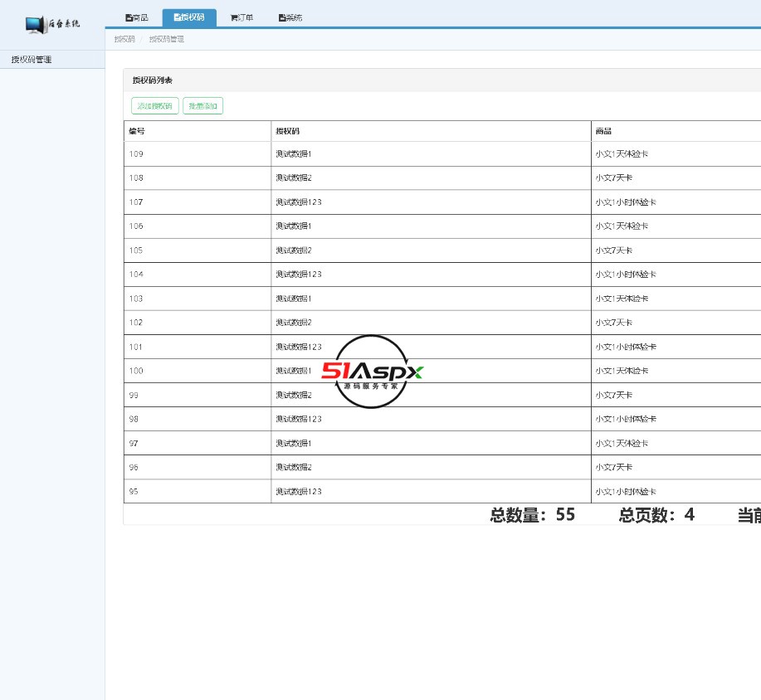Click 小文1天体验卡 in row 100
Image resolution: width=761 pixels, height=700 pixels.
coord(622,371)
